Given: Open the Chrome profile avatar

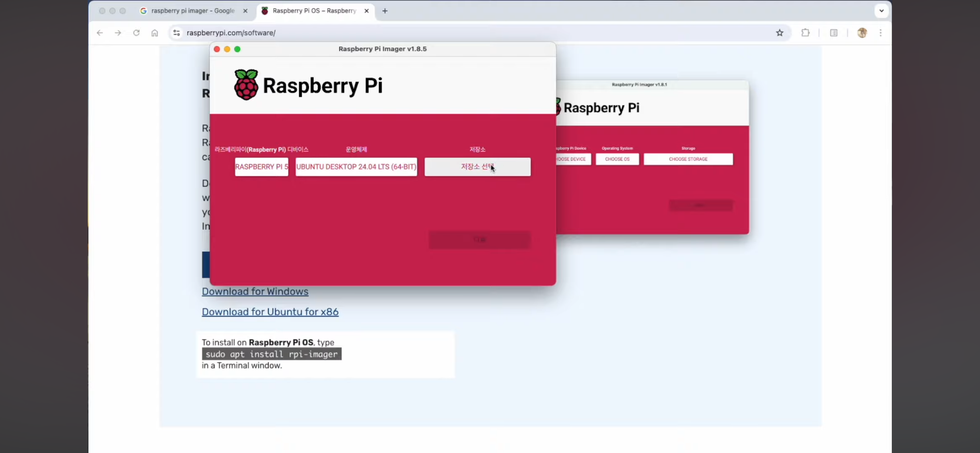Looking at the screenshot, I should [x=862, y=33].
